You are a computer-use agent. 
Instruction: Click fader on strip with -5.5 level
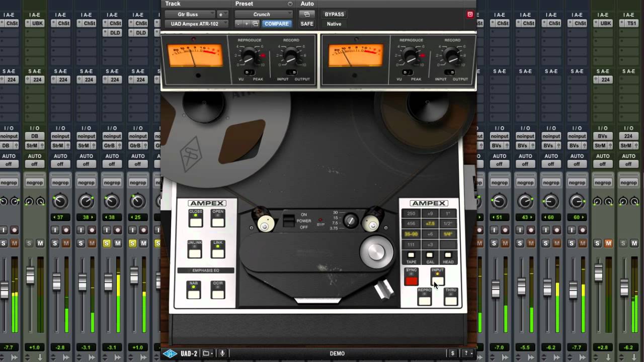click(522, 286)
